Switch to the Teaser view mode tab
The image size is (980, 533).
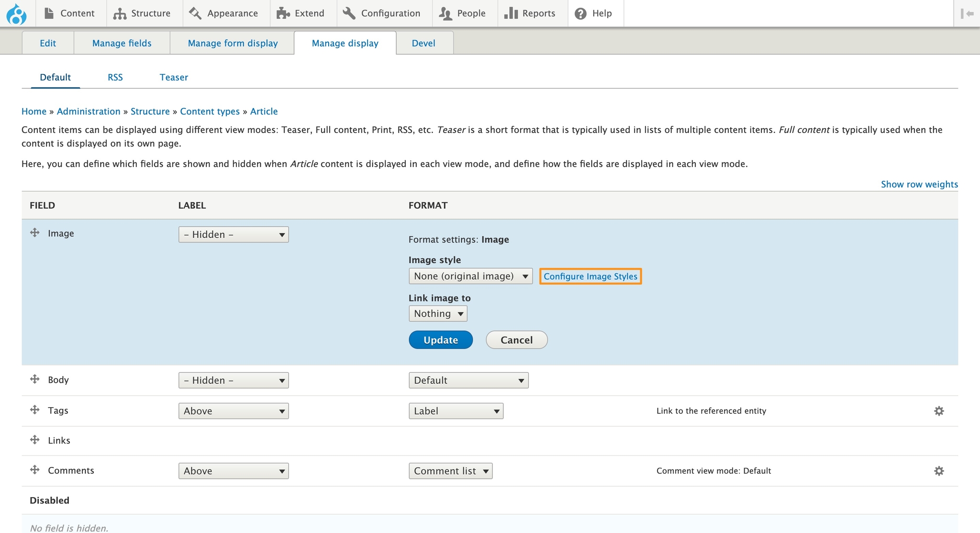pos(174,78)
